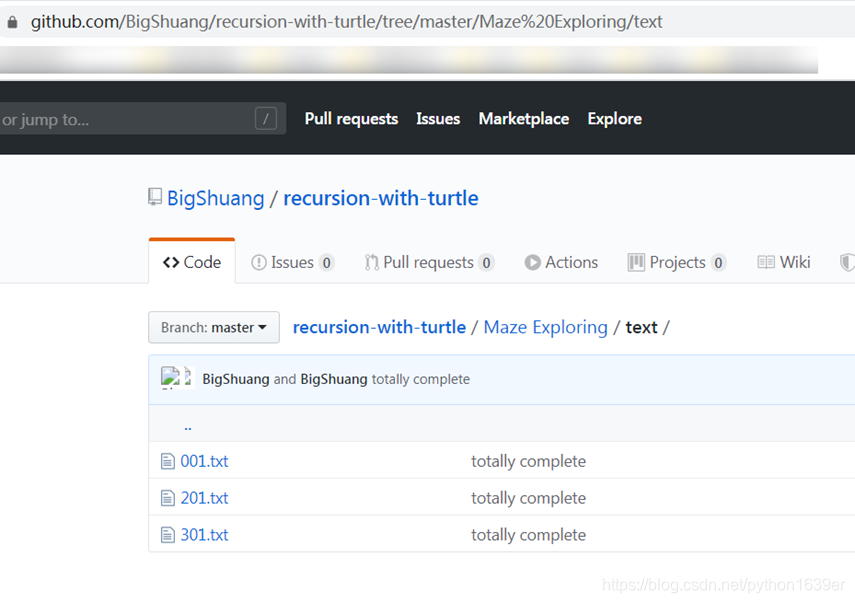Click the lock icon in address bar
The height and width of the screenshot is (603, 855).
[12, 21]
